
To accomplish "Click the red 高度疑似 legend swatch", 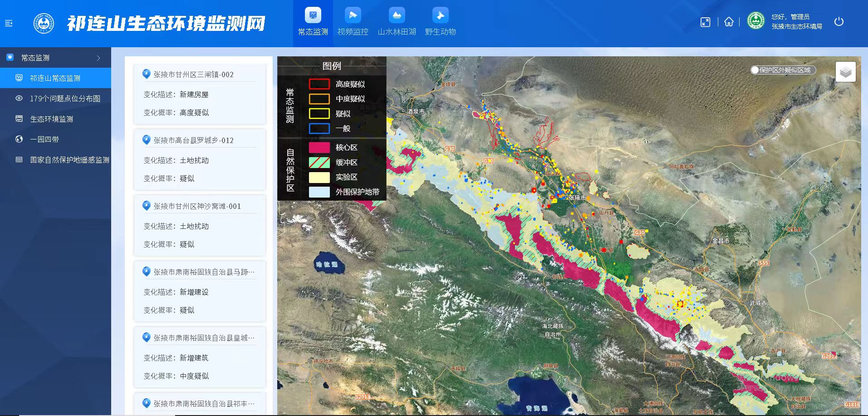I will click(x=319, y=84).
